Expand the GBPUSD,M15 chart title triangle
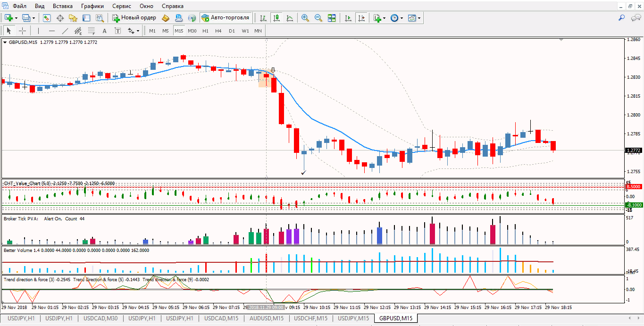 pyautogui.click(x=5, y=42)
